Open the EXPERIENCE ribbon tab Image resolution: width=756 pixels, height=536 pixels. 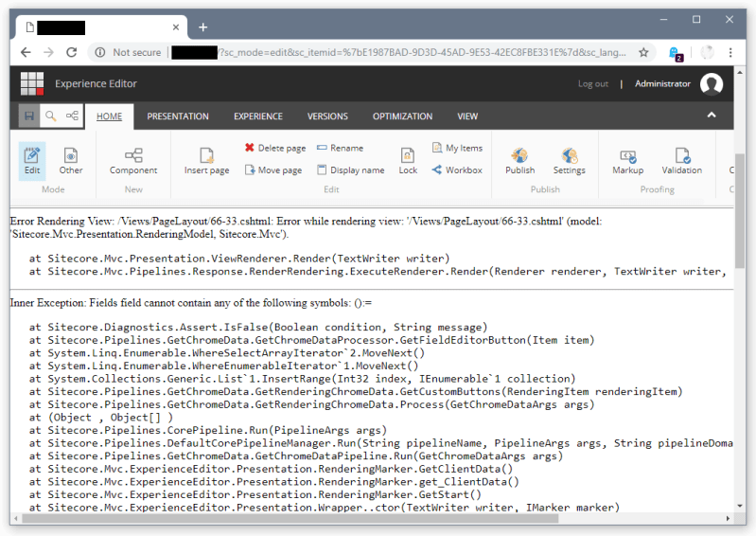pyautogui.click(x=258, y=116)
